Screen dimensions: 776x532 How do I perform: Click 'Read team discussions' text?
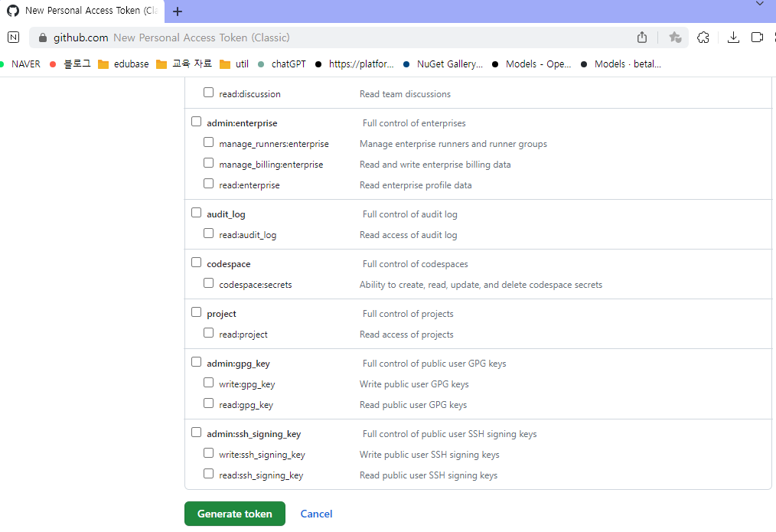click(x=405, y=94)
